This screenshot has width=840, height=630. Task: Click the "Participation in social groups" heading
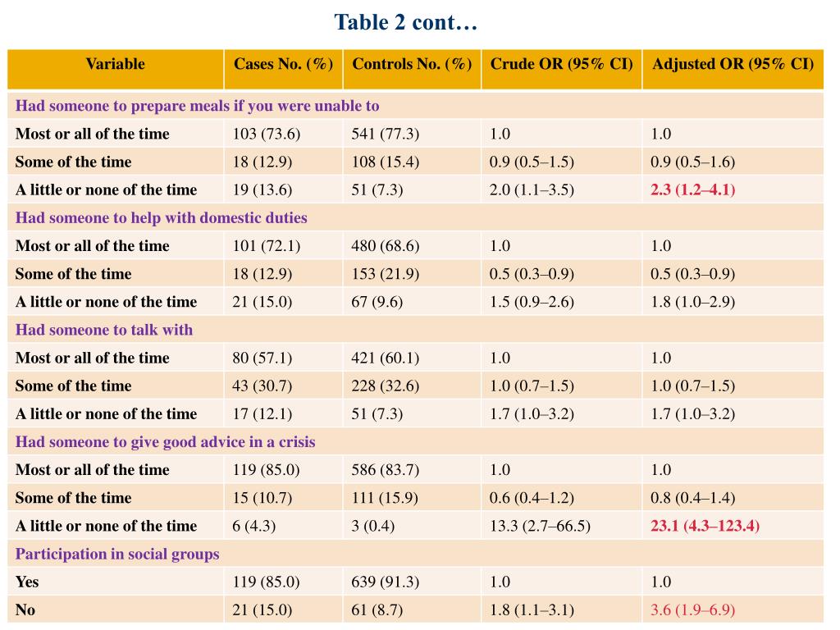coord(117,554)
